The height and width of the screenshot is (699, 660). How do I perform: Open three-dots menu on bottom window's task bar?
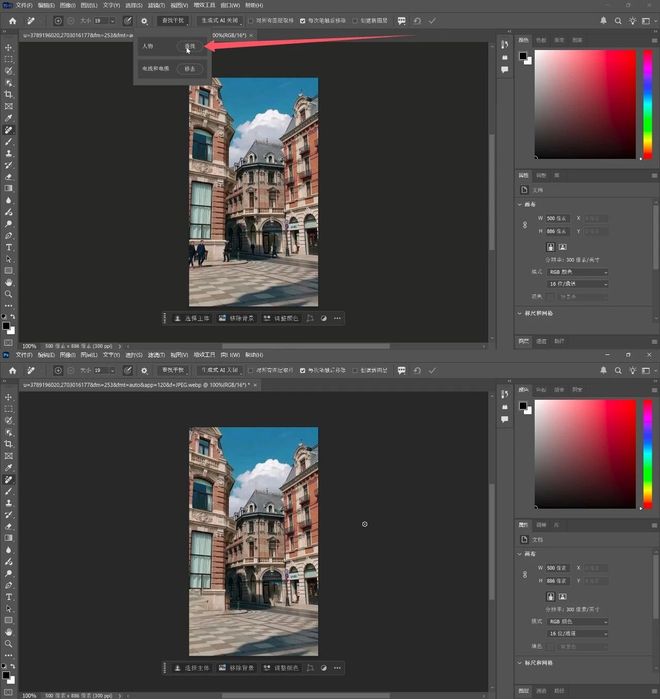tap(337, 668)
